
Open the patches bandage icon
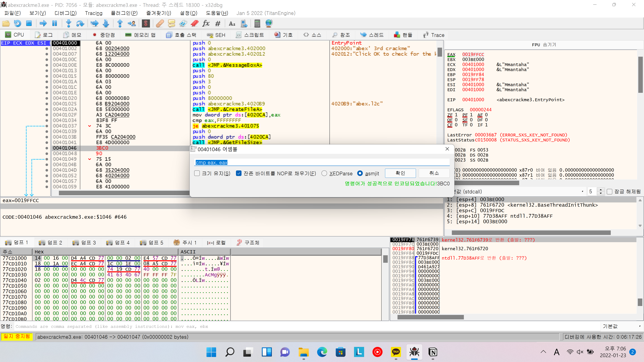click(x=160, y=23)
